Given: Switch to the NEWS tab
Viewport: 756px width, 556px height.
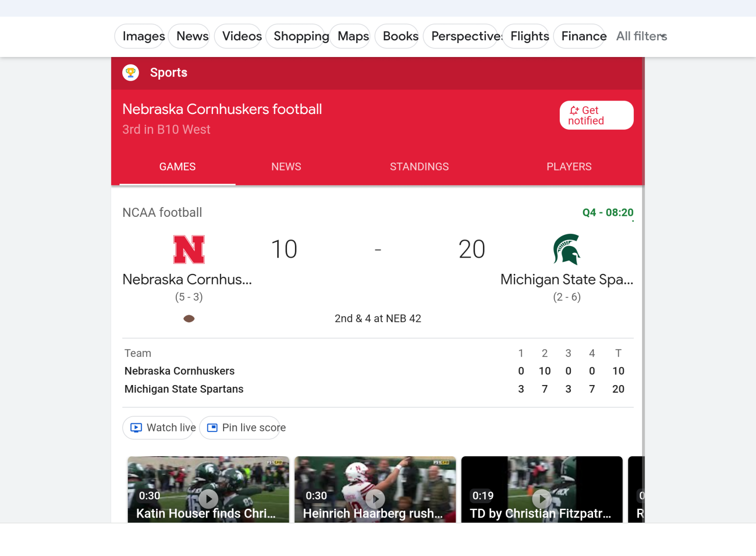Looking at the screenshot, I should [x=286, y=167].
